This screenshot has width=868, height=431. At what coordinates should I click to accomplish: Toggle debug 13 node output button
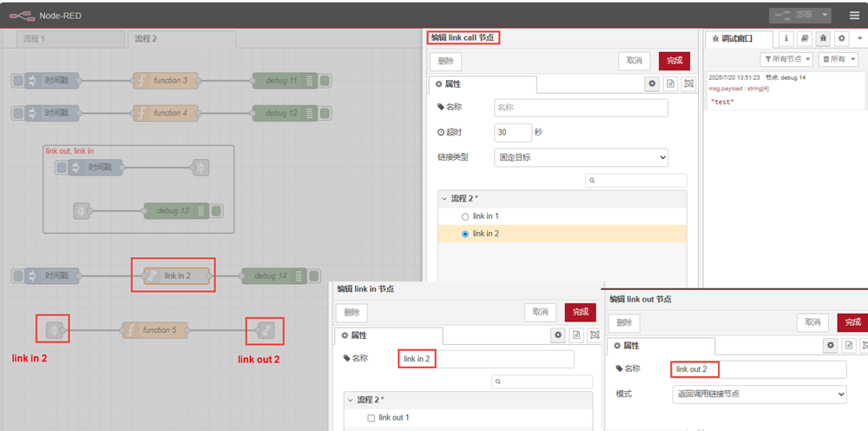(217, 211)
